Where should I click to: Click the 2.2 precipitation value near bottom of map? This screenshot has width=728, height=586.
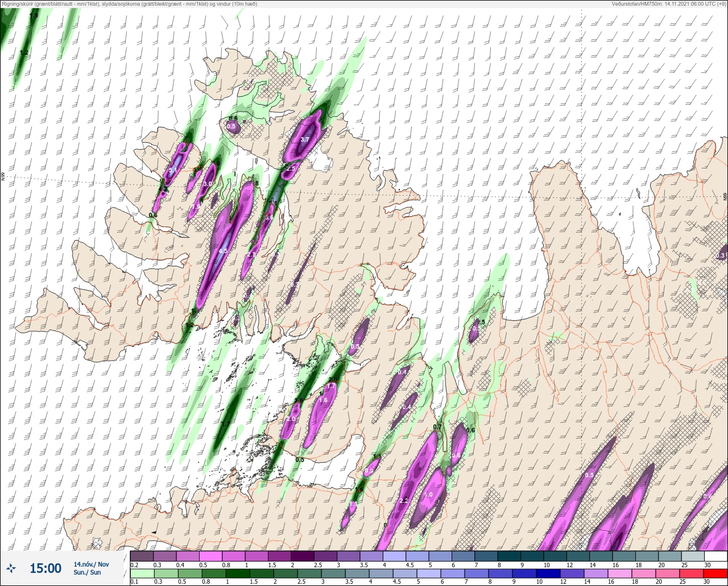(x=404, y=501)
